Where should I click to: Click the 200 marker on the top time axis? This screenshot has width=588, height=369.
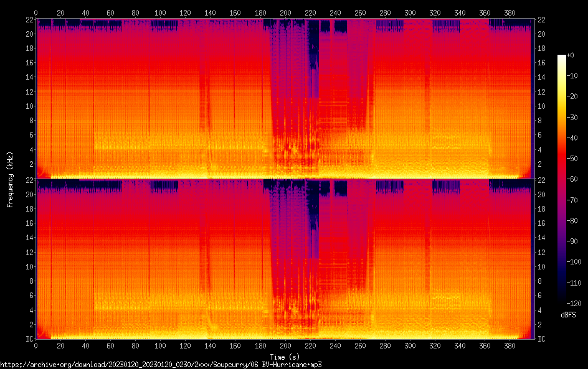pyautogui.click(x=285, y=12)
